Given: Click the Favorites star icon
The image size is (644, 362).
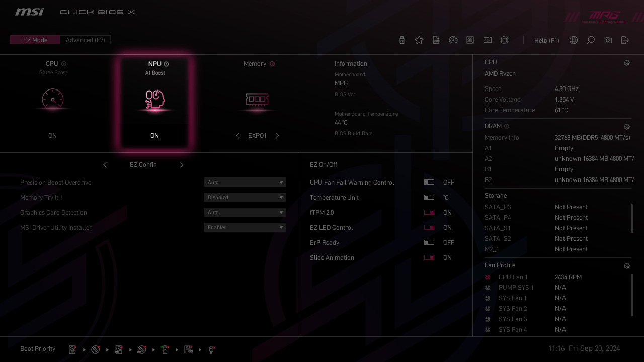Looking at the screenshot, I should click(x=419, y=40).
